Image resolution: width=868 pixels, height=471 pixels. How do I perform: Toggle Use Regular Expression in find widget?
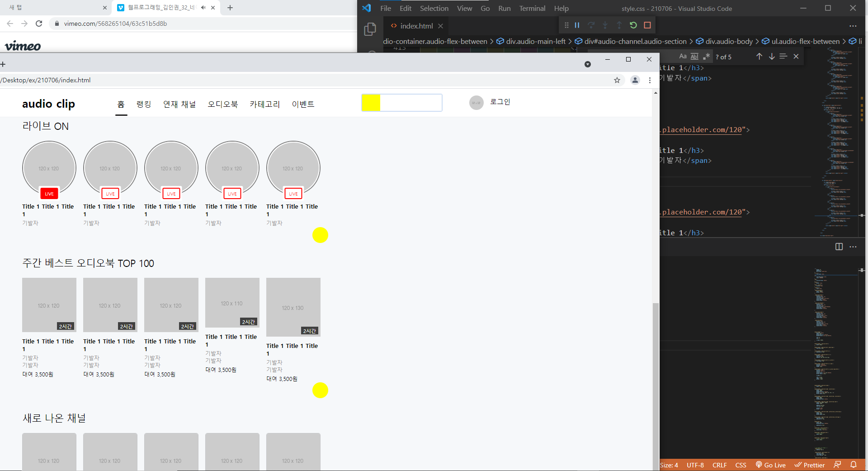pyautogui.click(x=706, y=57)
